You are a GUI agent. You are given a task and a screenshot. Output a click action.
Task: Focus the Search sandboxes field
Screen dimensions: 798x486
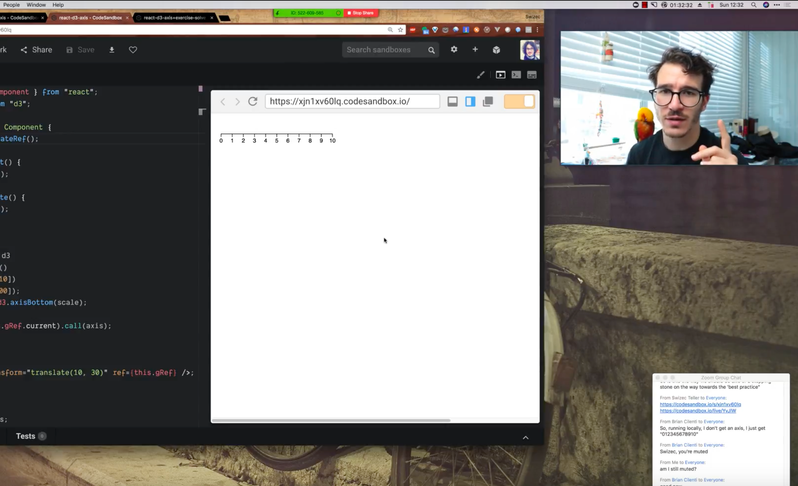coord(384,50)
